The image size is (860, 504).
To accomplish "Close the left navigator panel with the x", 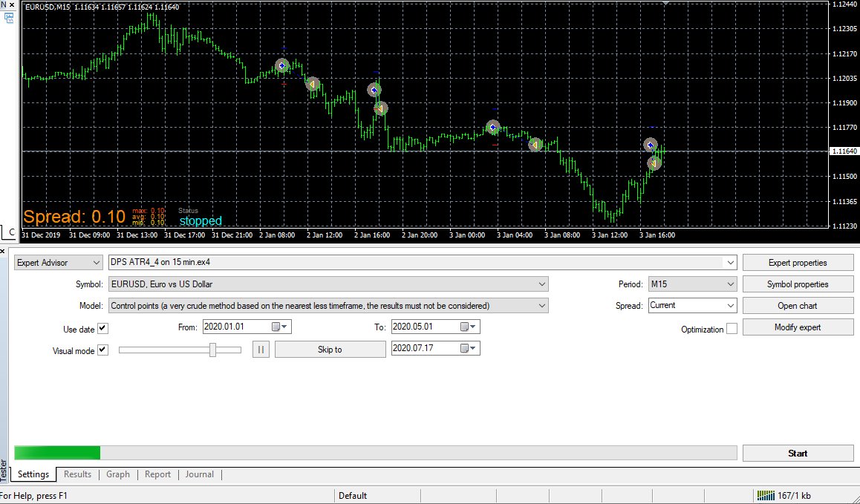I will tap(12, 4).
